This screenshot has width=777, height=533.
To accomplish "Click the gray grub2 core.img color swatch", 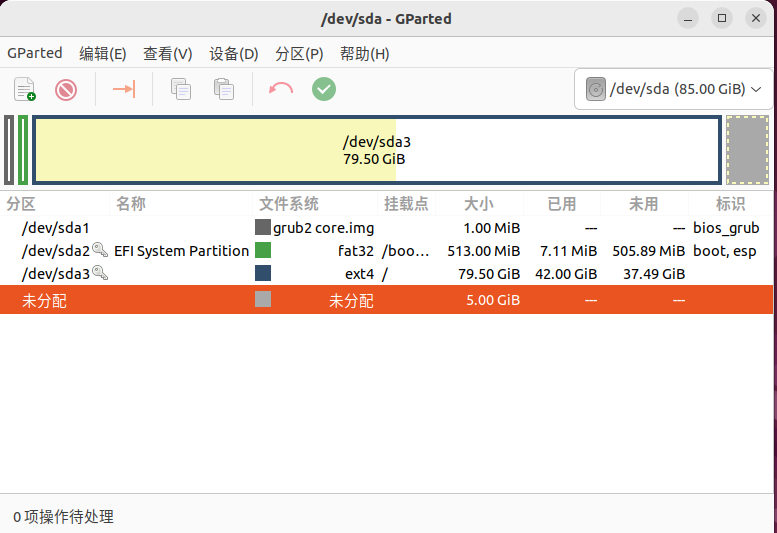I will pos(263,227).
